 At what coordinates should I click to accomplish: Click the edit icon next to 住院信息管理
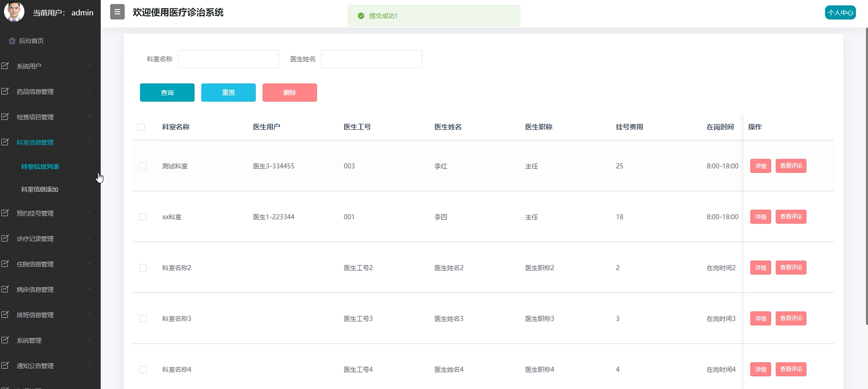tap(5, 264)
